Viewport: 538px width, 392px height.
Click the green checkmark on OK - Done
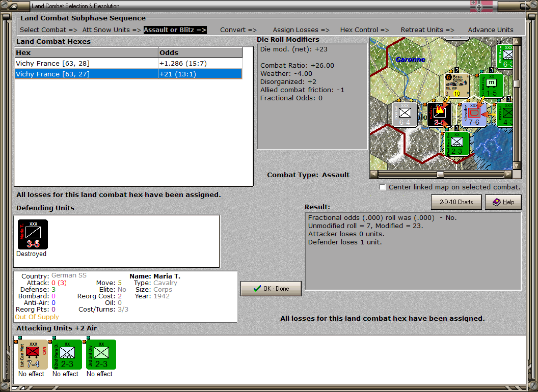257,289
